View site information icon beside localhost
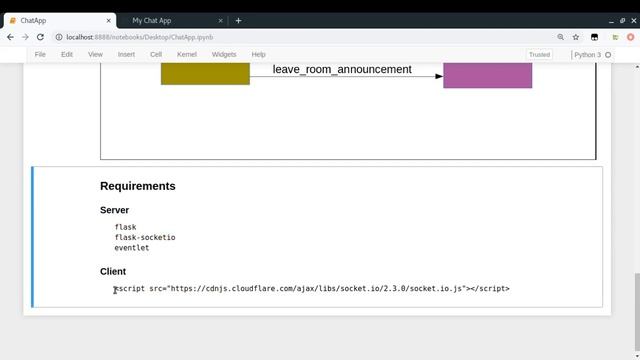This screenshot has height=360, width=640. 59,37
